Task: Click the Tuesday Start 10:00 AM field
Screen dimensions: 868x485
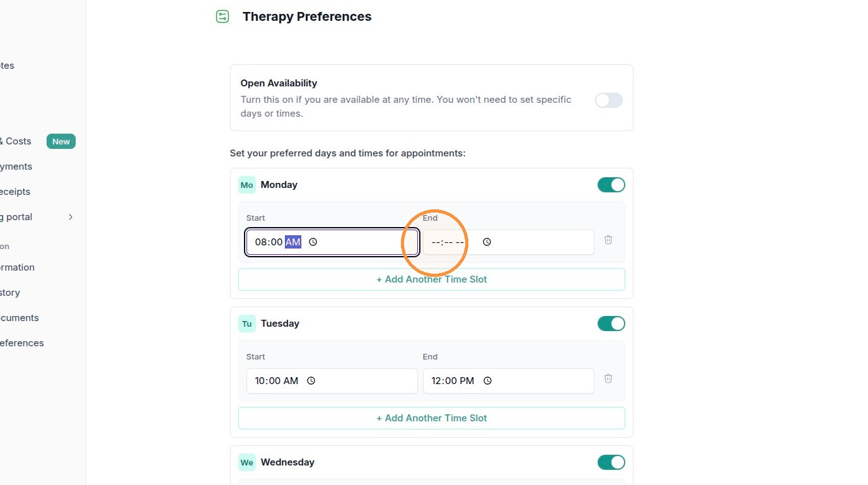Action: (x=332, y=381)
